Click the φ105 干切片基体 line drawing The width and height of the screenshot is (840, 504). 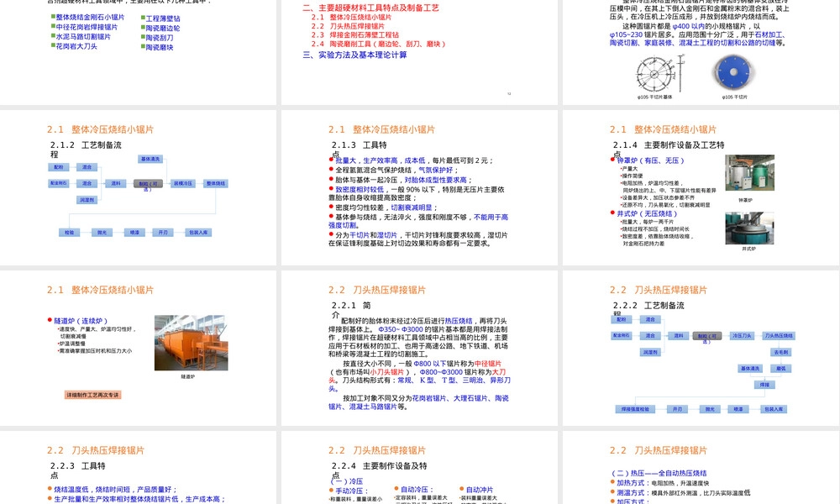coord(660,73)
